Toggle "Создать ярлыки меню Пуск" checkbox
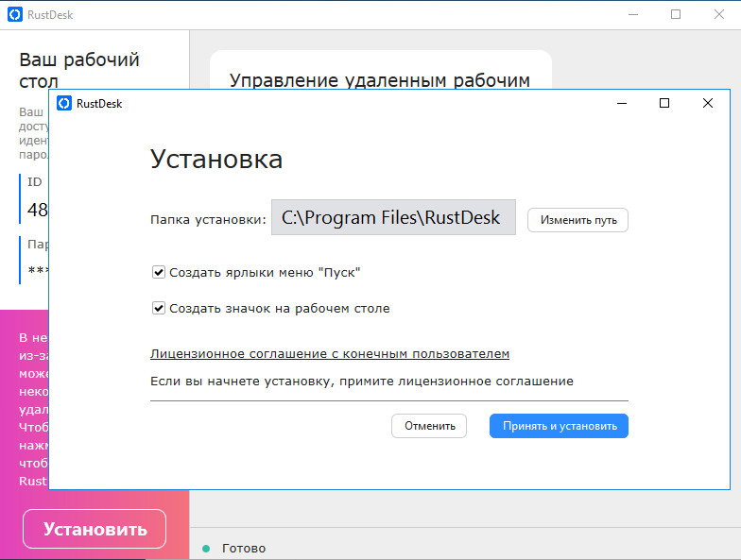Screen dimensions: 741x560 pyautogui.click(x=159, y=272)
